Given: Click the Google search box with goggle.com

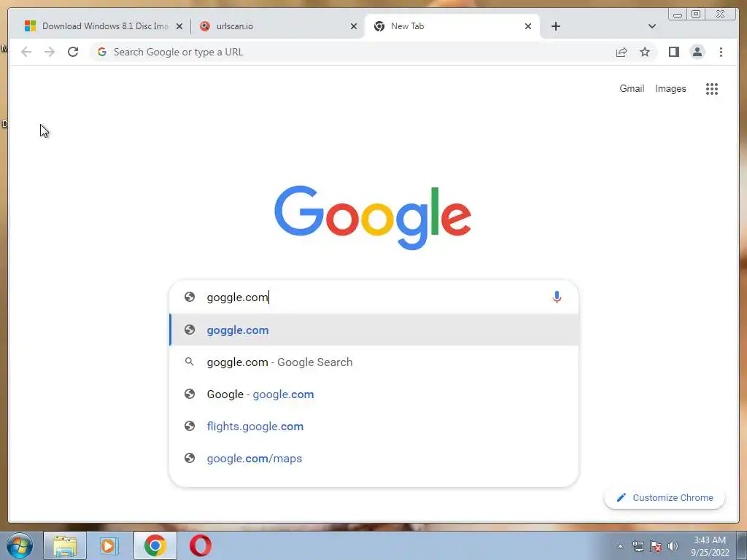Looking at the screenshot, I should click(x=374, y=297).
